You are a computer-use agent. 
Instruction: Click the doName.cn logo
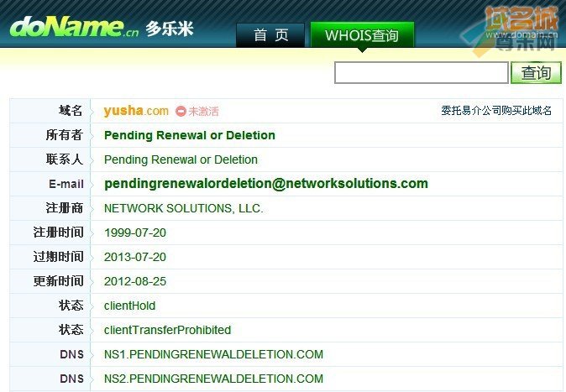coord(75,27)
